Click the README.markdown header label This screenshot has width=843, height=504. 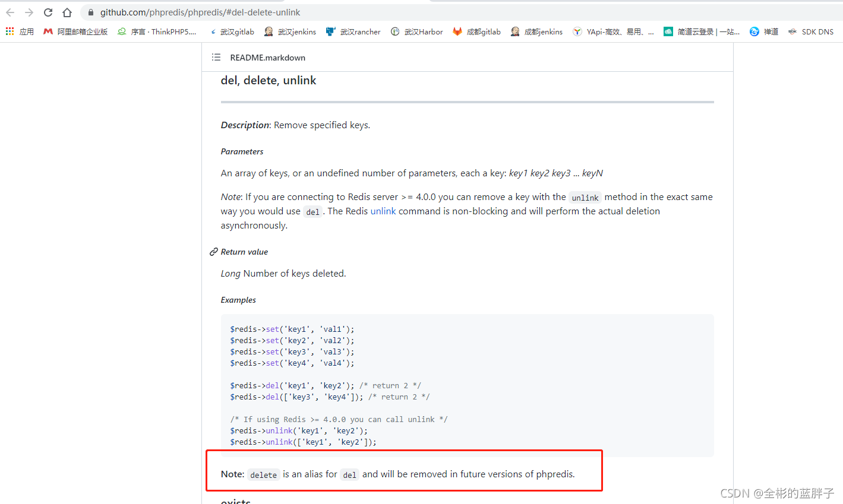click(x=267, y=57)
